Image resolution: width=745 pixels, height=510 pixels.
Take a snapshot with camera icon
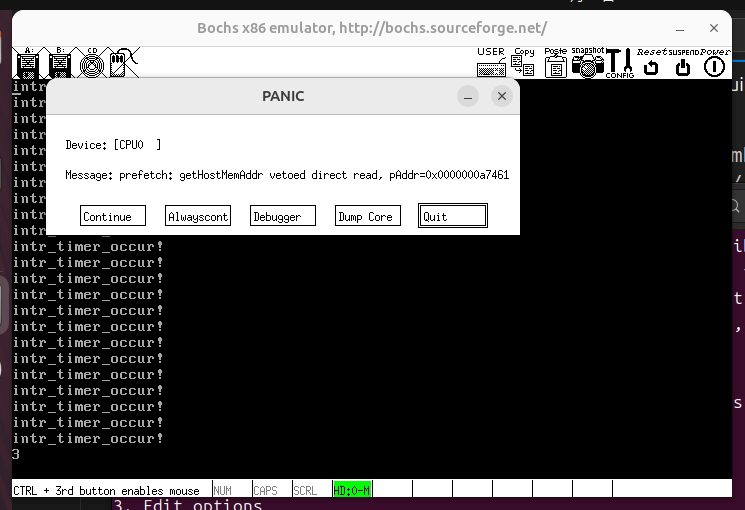pos(588,62)
